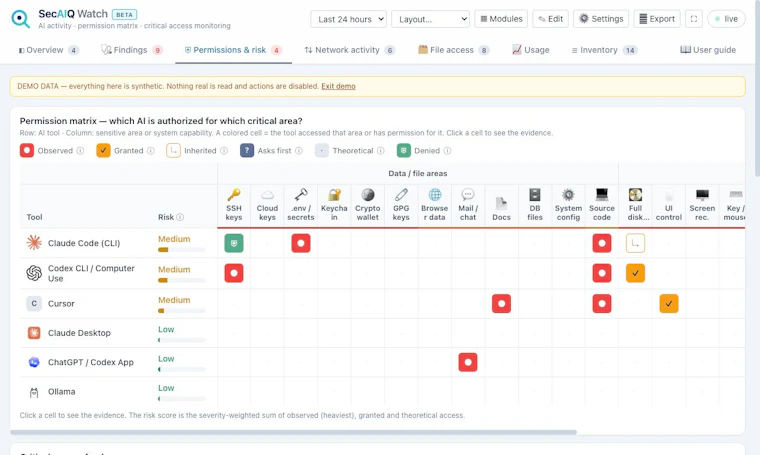Toggle the fullscreen button
760x455 pixels.
click(694, 19)
